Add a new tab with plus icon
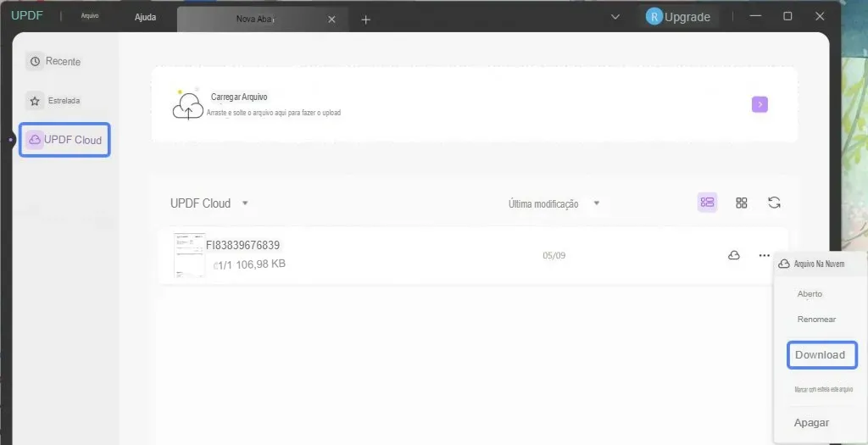Screen dimensions: 868x445 coord(365,19)
